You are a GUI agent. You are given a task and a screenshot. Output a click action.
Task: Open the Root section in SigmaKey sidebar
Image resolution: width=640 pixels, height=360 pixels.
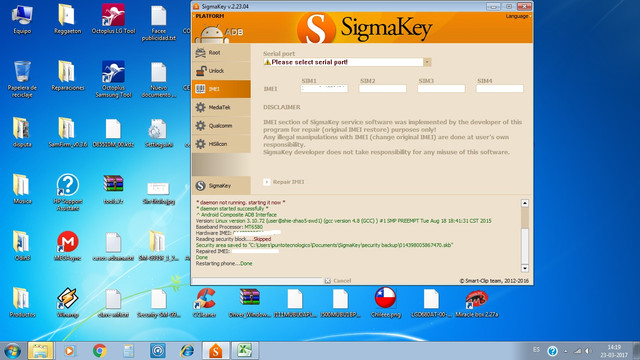(x=221, y=53)
